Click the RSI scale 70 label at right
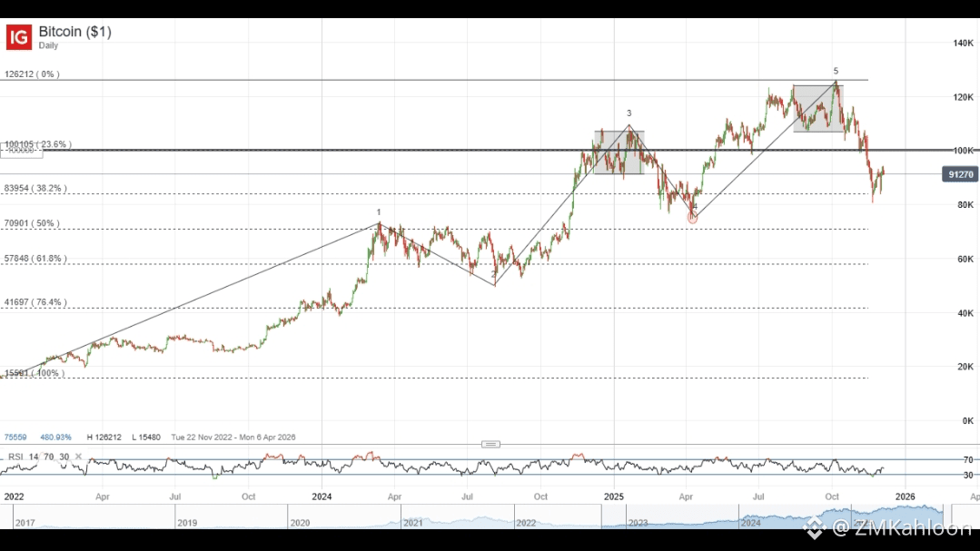 tap(968, 460)
